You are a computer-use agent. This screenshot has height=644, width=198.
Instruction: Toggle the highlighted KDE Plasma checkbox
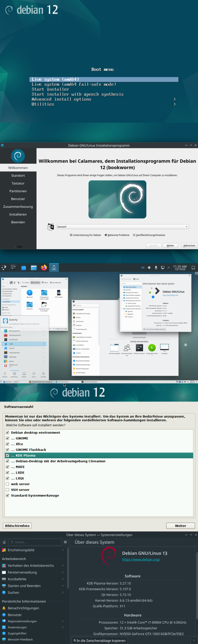click(7, 455)
